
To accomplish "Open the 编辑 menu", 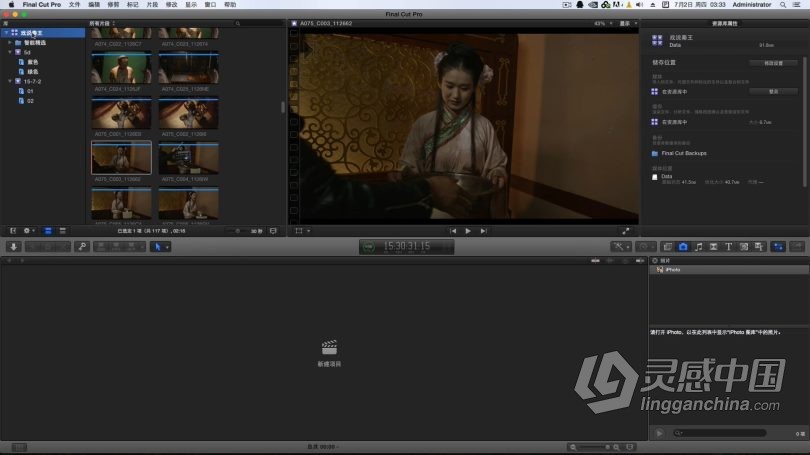I will pyautogui.click(x=94, y=4).
